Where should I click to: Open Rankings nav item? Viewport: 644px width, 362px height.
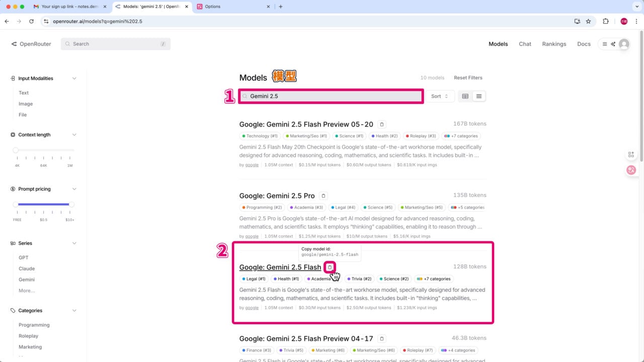[554, 44]
